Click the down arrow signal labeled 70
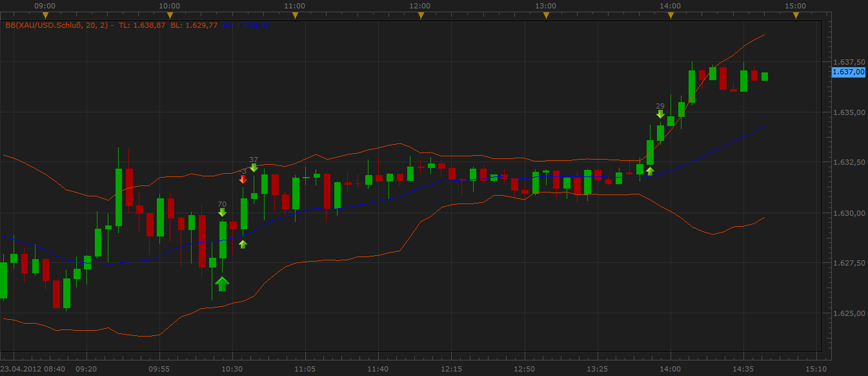 222,212
